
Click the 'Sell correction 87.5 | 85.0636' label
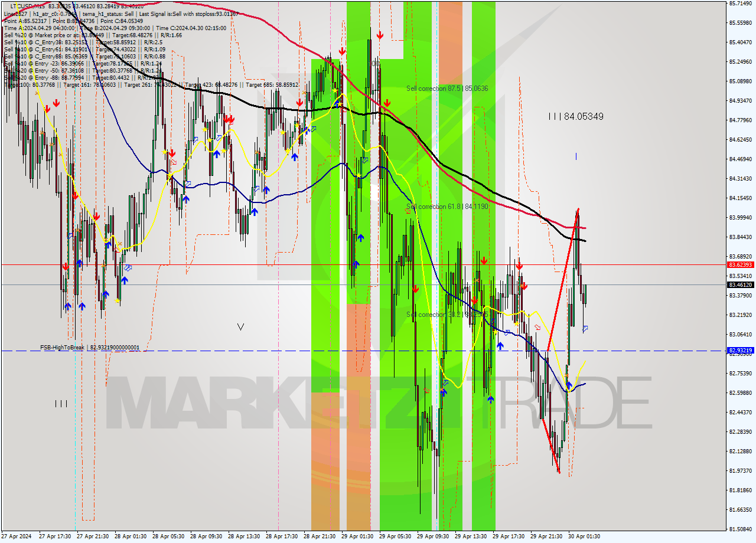[447, 89]
